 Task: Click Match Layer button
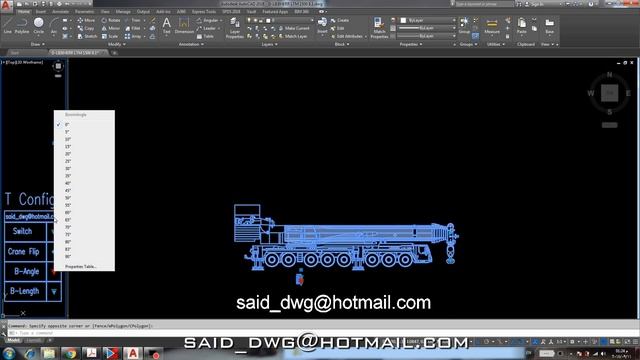(293, 36)
